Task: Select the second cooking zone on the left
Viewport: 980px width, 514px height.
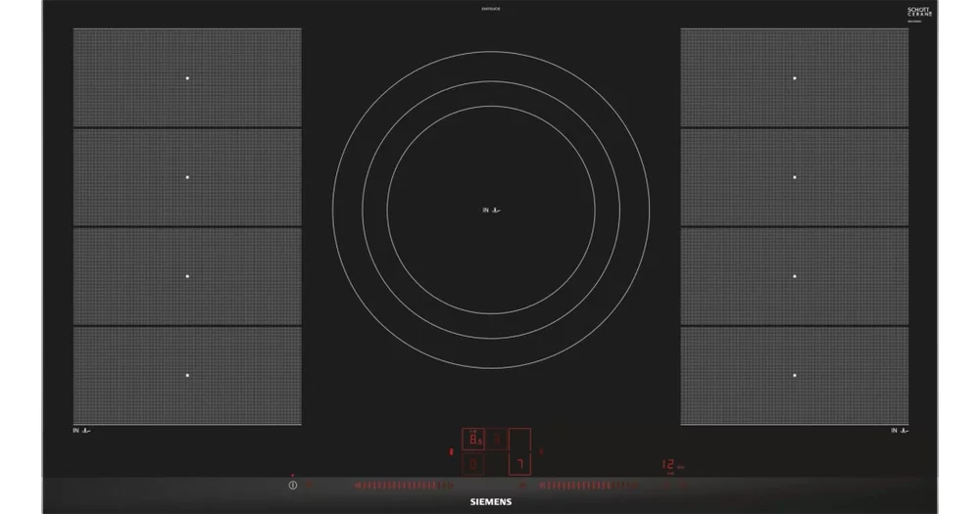Action: click(187, 177)
